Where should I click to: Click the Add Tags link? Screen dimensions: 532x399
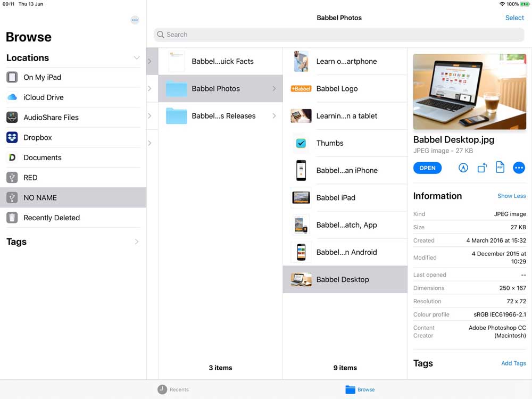click(x=513, y=363)
